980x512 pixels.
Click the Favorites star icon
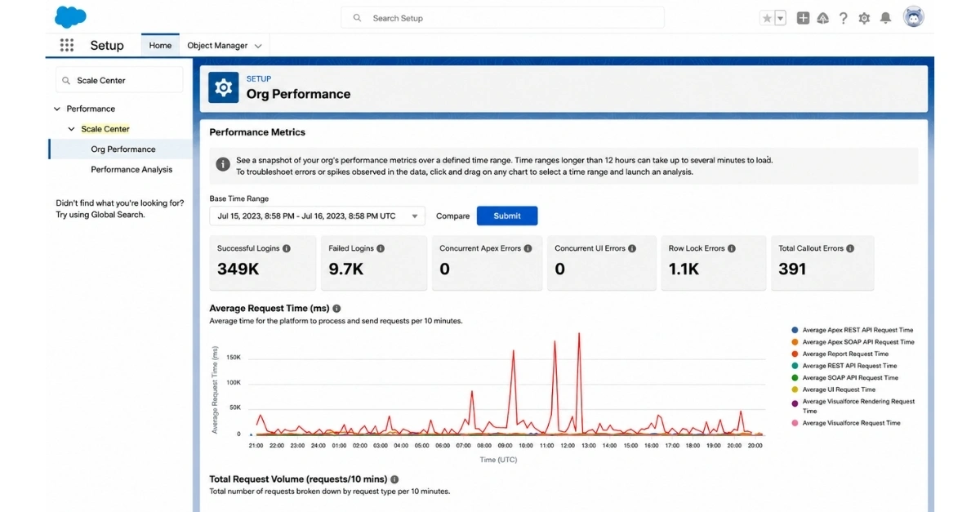(766, 18)
